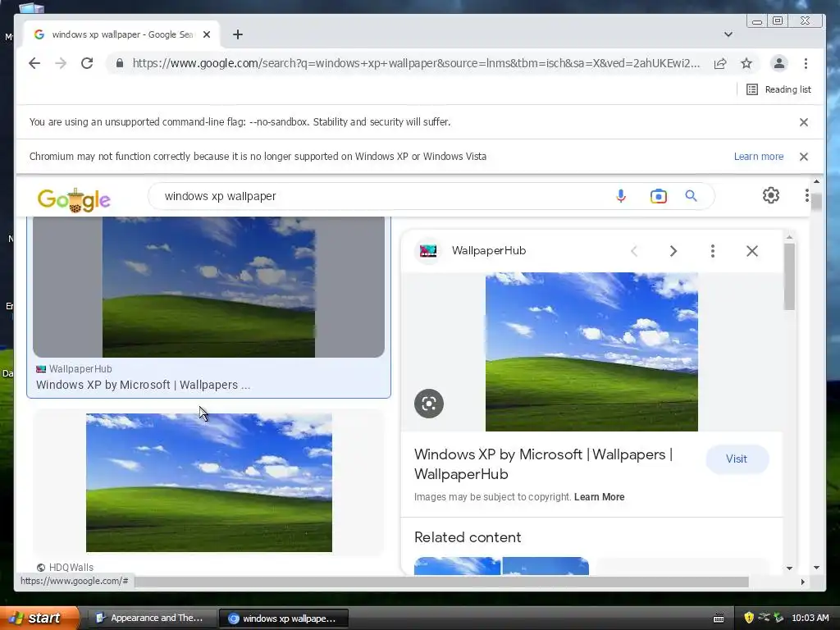Click the WallpaperHub favicon in preview header
This screenshot has width=840, height=630.
tap(428, 251)
